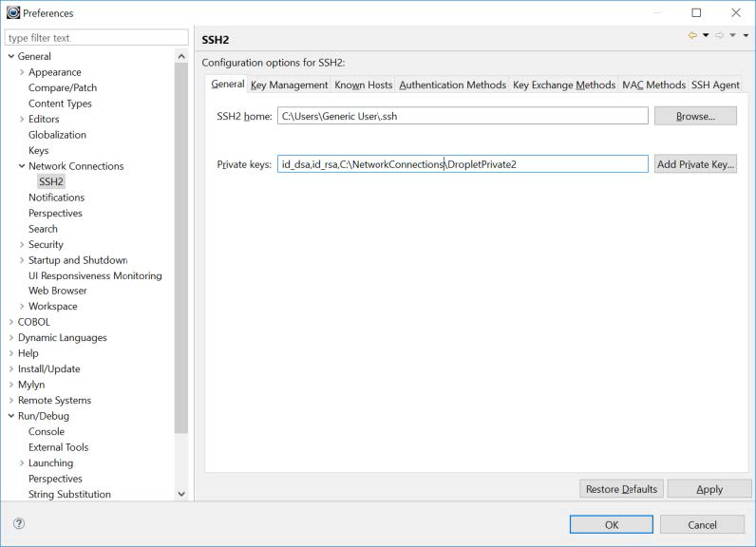
Task: Click in the type filter text field
Action: click(96, 38)
